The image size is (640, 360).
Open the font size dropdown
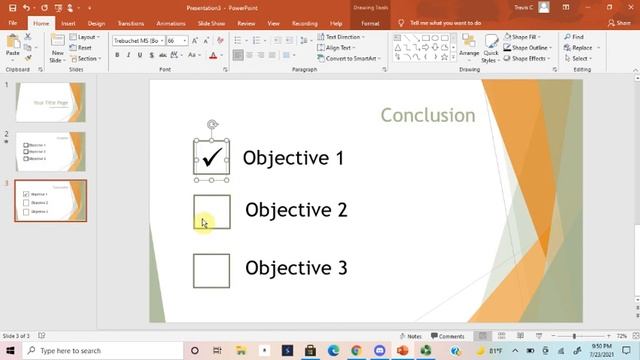(185, 41)
